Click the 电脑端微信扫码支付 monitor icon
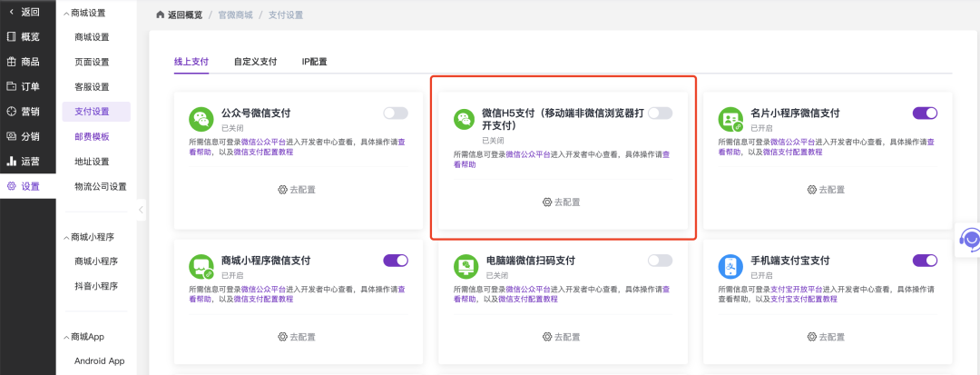 tap(465, 266)
